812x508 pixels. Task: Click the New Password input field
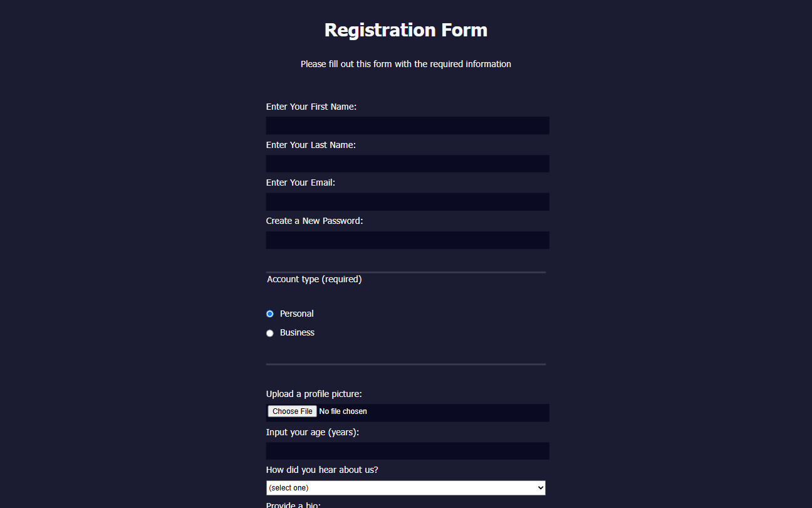tap(407, 240)
